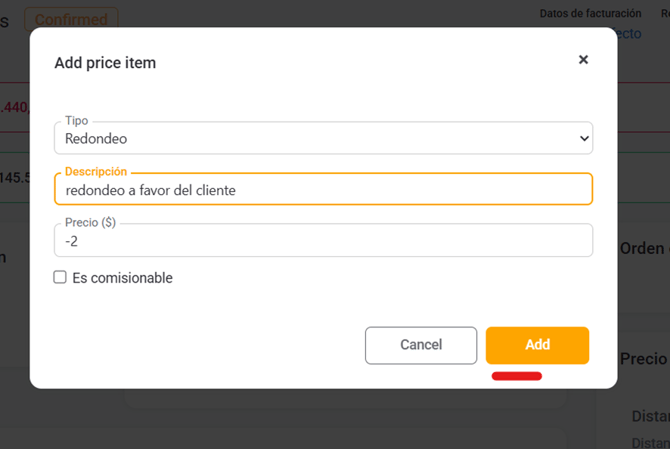
Task: Click the Precio ($) field label
Action: [x=91, y=223]
